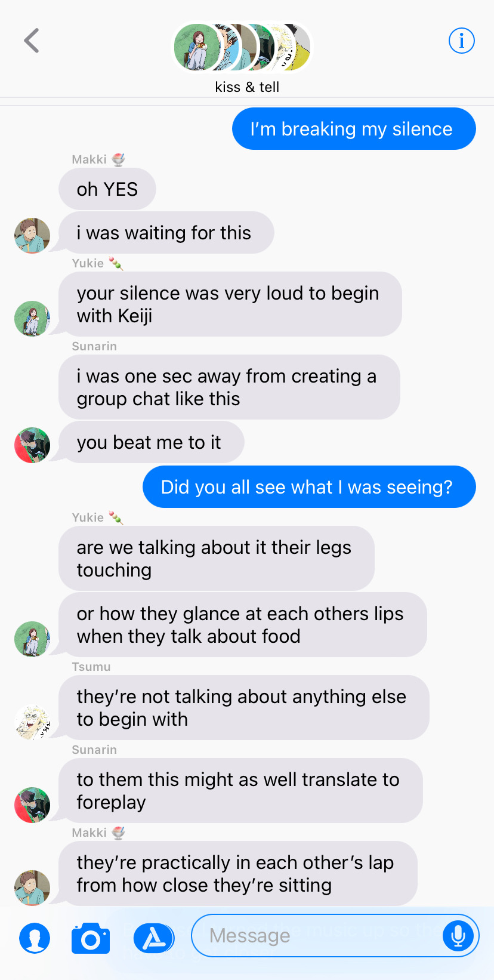This screenshot has width=494, height=980.
Task: Select the 'I'm breaking my silence' bubble
Action: click(x=354, y=129)
